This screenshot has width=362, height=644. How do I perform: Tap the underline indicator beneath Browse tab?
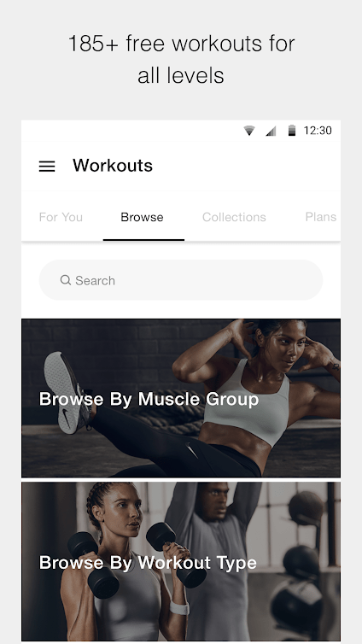click(143, 240)
